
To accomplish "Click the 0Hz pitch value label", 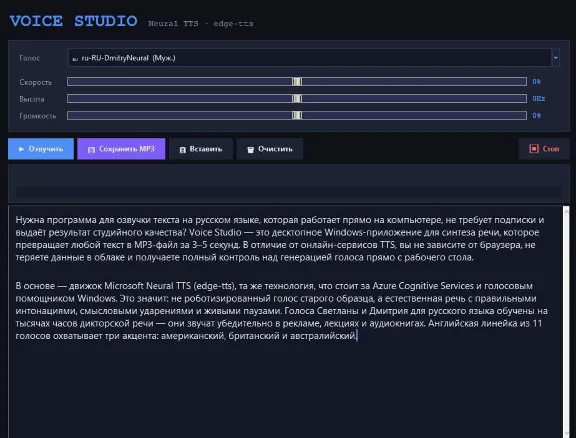I will pos(539,98).
